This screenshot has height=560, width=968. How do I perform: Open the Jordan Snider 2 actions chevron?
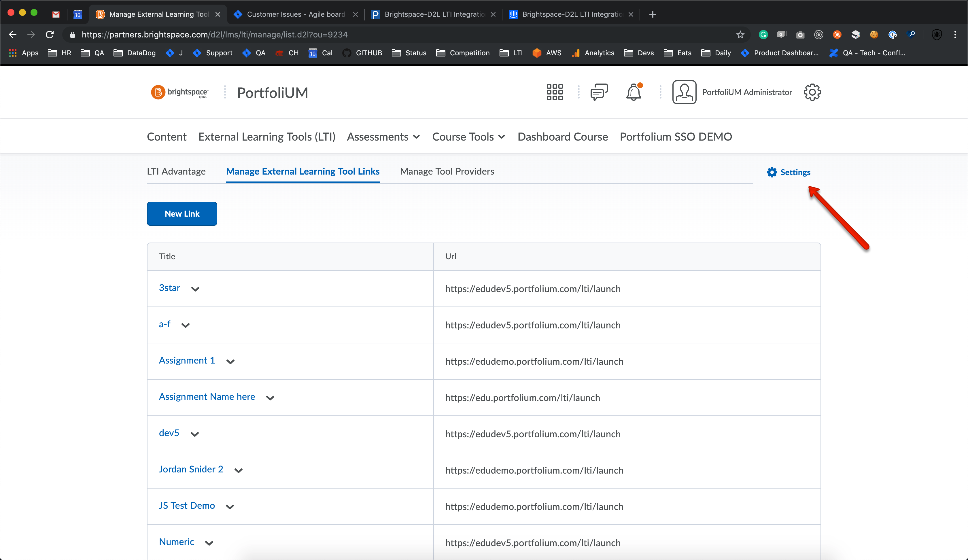239,470
